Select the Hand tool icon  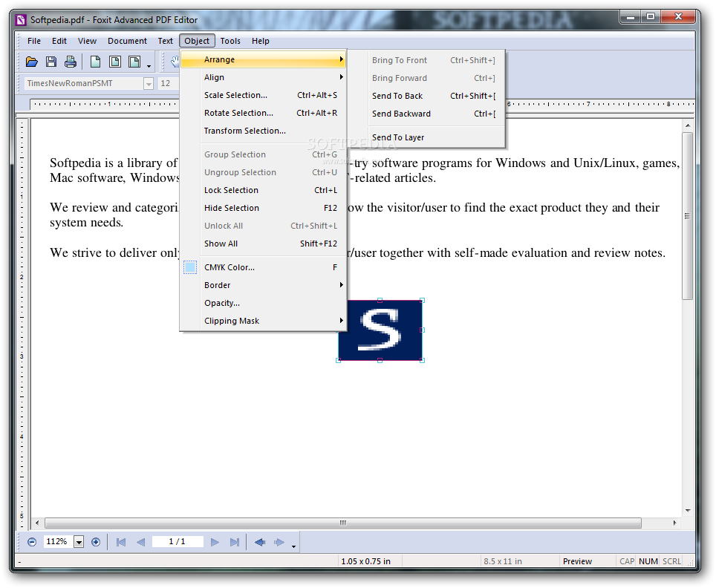tap(175, 62)
